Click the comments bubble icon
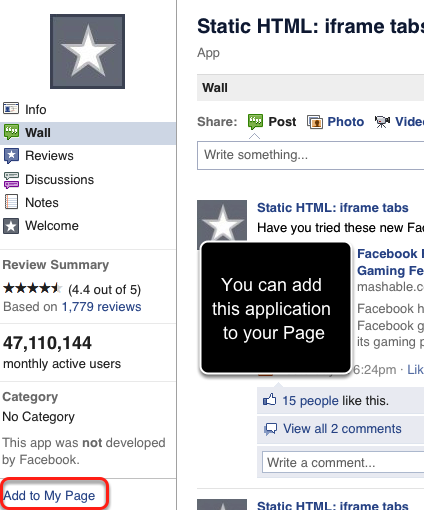Image resolution: width=424 pixels, height=510 pixels. point(270,429)
